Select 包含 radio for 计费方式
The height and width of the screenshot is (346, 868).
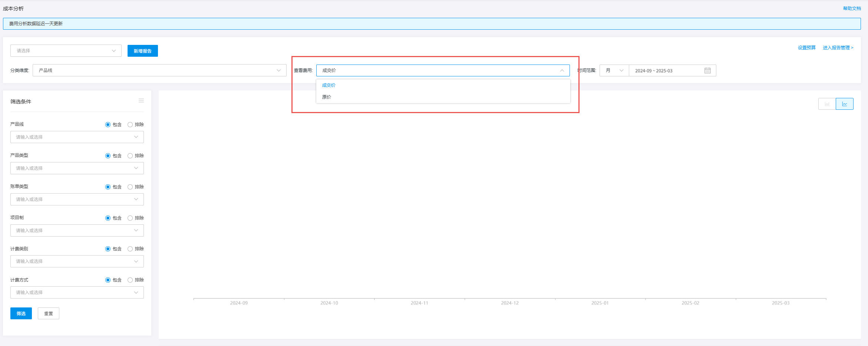(x=108, y=280)
